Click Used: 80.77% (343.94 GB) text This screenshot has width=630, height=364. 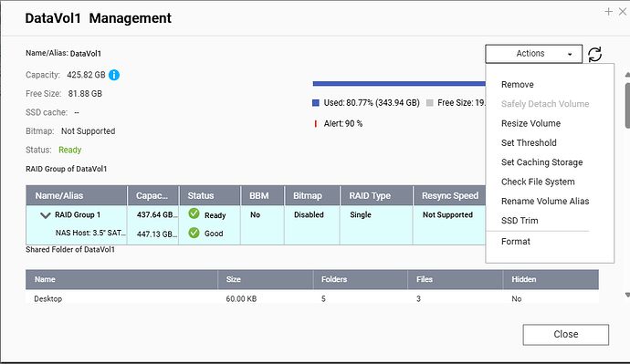[372, 103]
